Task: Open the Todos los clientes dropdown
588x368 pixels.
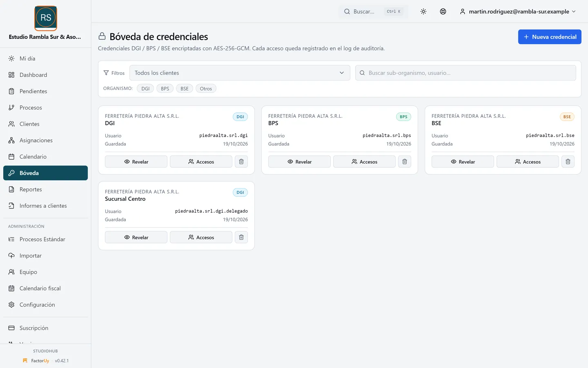Action: pos(240,73)
